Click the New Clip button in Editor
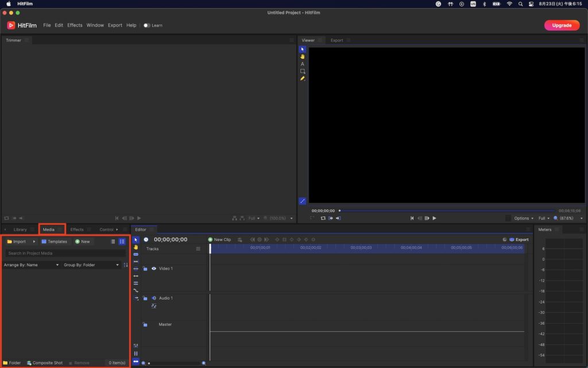 point(219,239)
